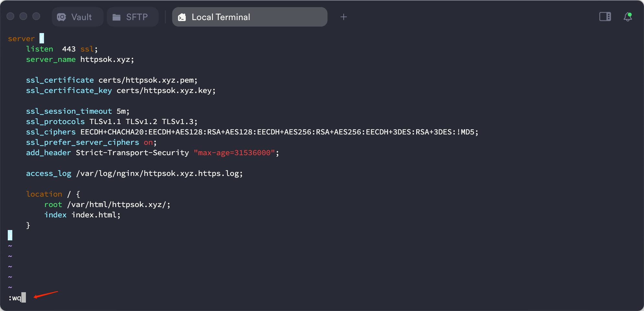Image resolution: width=644 pixels, height=311 pixels.
Task: Select the Local Terminal tab
Action: [250, 17]
